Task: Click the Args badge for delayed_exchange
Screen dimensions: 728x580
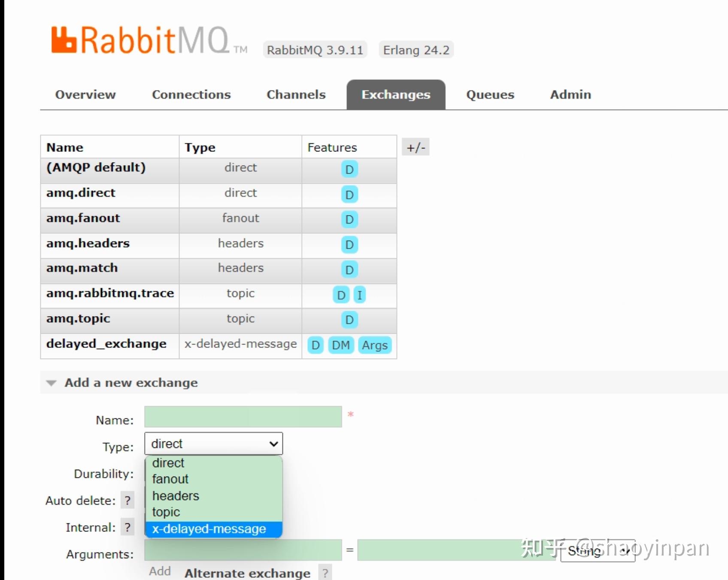Action: pos(375,345)
